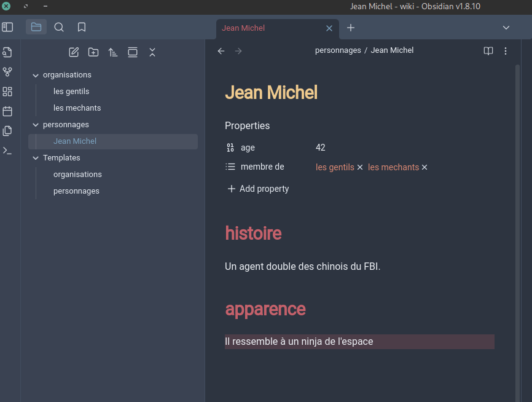
Task: Follow the les gentils property link
Action: (335, 167)
